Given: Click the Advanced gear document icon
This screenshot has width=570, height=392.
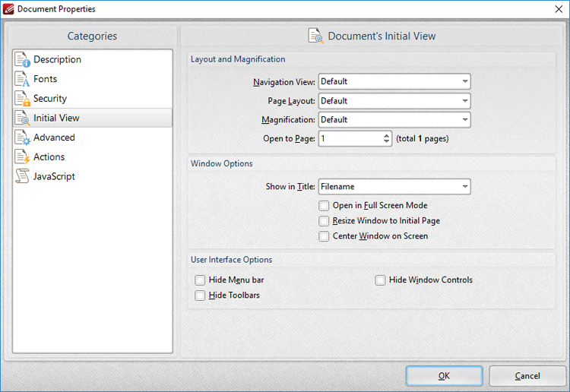Looking at the screenshot, I should pyautogui.click(x=23, y=138).
